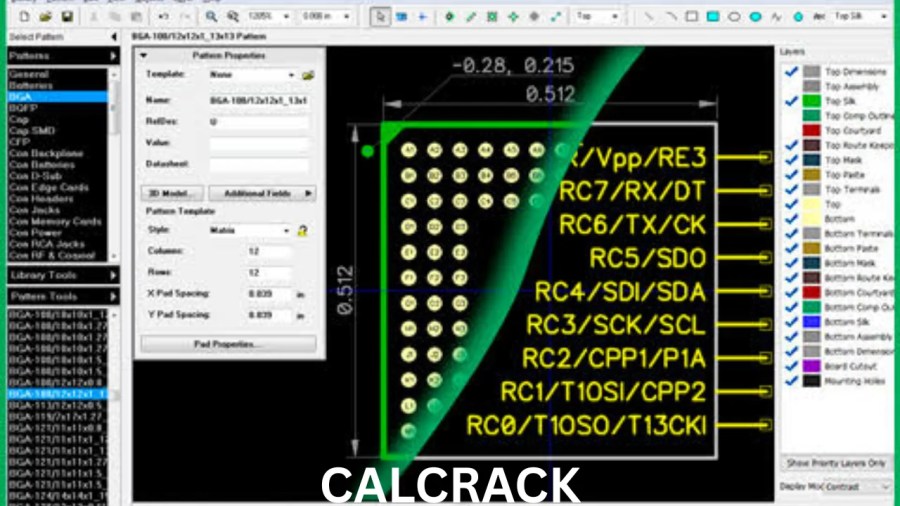
Task: Choose the arc drawing tool
Action: coord(670,17)
